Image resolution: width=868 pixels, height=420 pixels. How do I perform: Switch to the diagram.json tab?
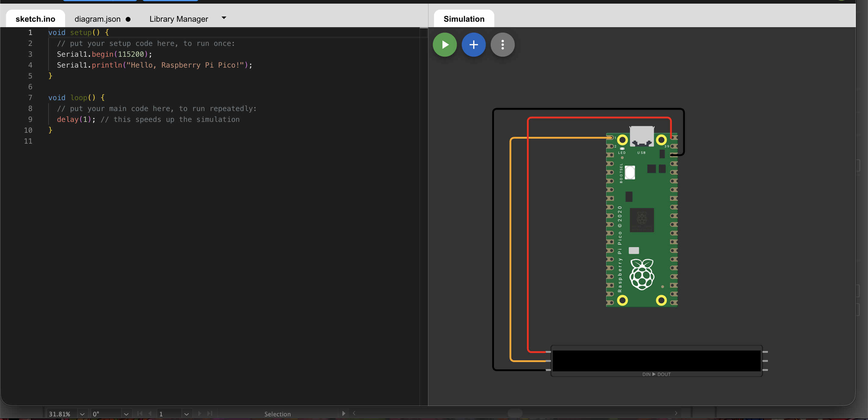(97, 19)
